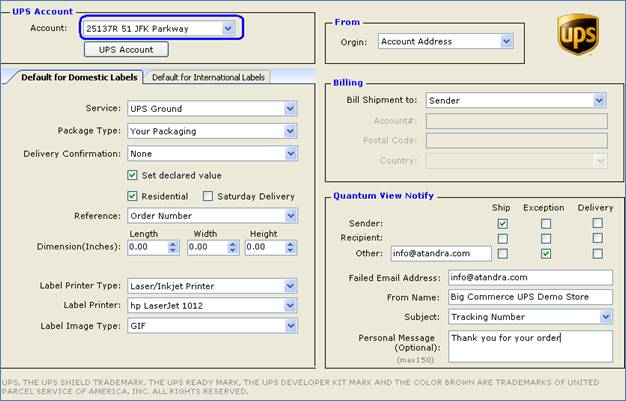
Task: Click the Personal Message text box
Action: point(530,346)
